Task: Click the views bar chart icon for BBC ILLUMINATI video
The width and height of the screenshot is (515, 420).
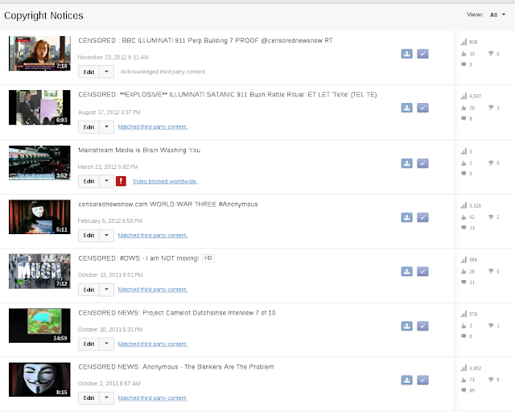Action: coord(463,42)
